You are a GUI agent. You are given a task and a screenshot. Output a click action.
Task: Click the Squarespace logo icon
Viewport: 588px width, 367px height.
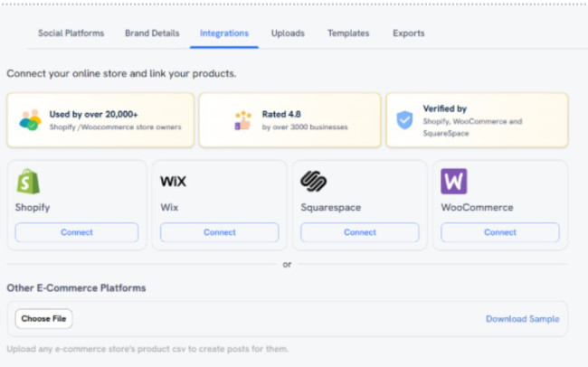pyautogui.click(x=313, y=182)
